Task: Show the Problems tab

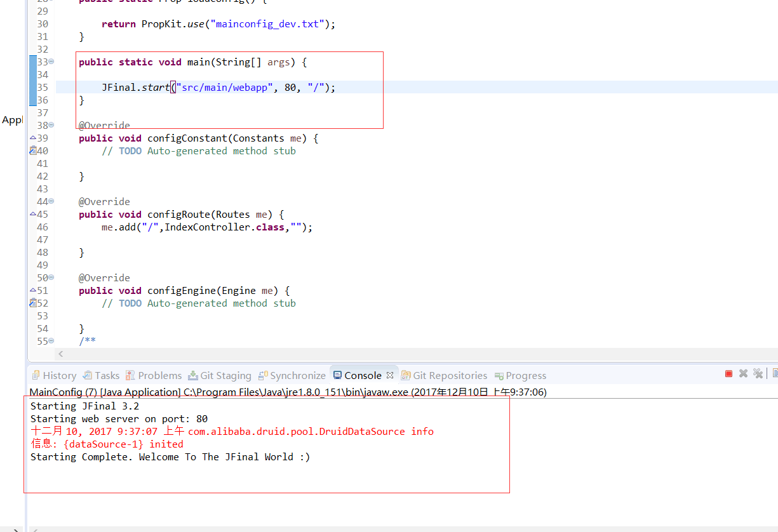Action: pyautogui.click(x=154, y=376)
